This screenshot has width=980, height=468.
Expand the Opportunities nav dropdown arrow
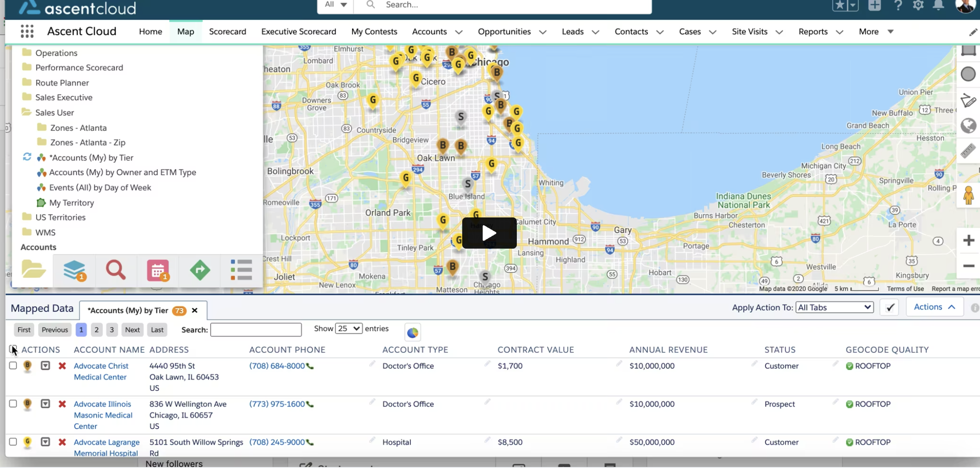click(x=543, y=32)
